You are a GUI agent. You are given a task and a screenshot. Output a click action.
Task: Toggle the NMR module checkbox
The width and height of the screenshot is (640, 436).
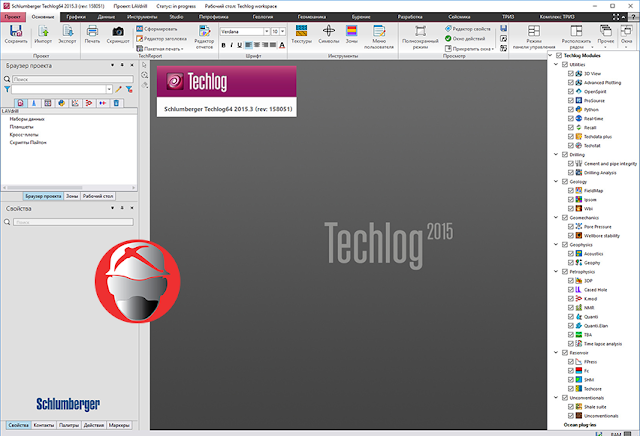571,308
